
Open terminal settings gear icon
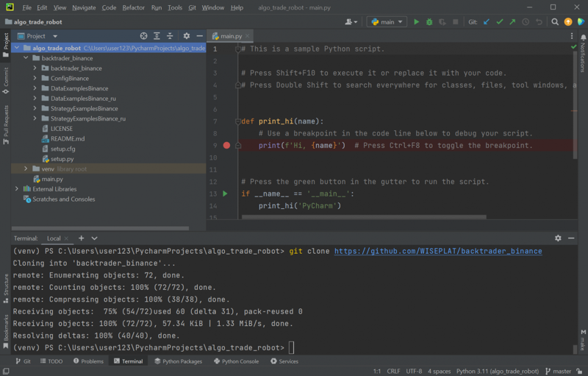click(558, 238)
